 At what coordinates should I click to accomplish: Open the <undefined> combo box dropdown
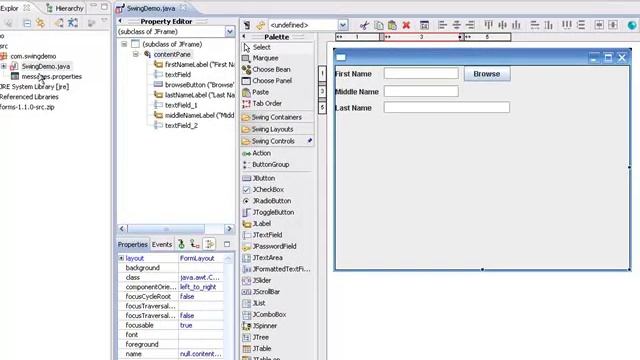click(x=343, y=25)
